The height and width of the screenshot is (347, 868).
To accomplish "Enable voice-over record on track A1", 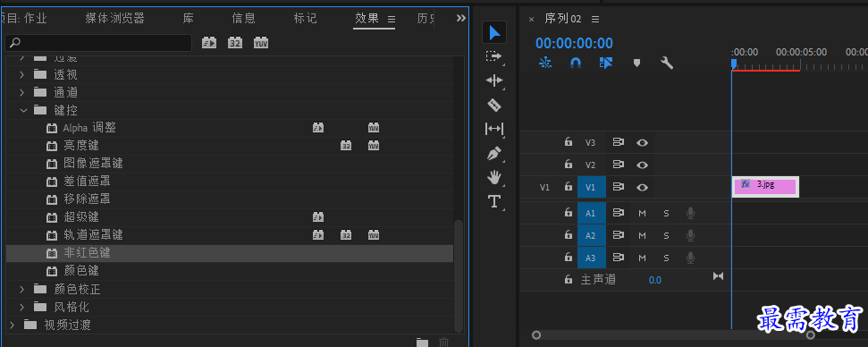I will click(690, 213).
